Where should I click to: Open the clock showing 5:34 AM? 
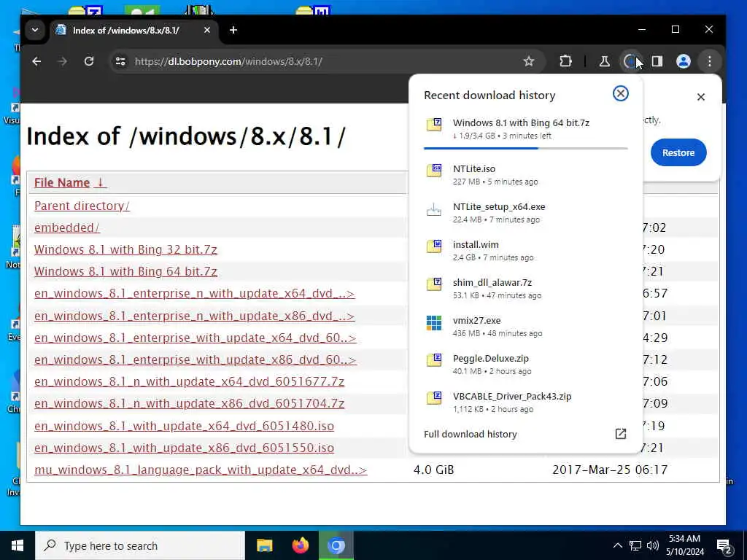[x=684, y=545]
